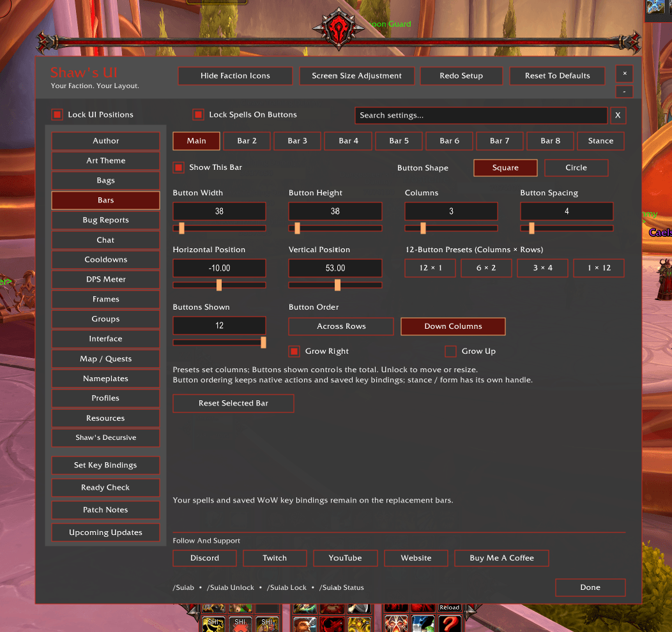Switch to the Bar 2 tab
The height and width of the screenshot is (632, 672).
[247, 141]
